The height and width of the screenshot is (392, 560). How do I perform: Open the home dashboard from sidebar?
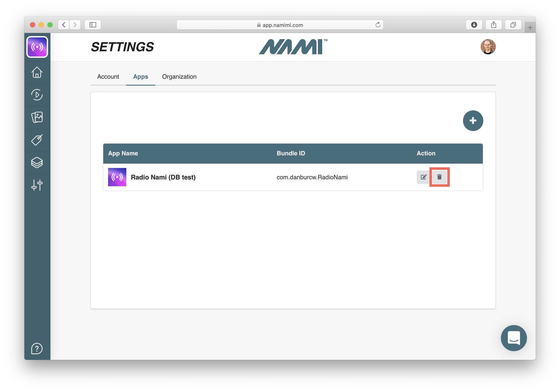pos(37,72)
